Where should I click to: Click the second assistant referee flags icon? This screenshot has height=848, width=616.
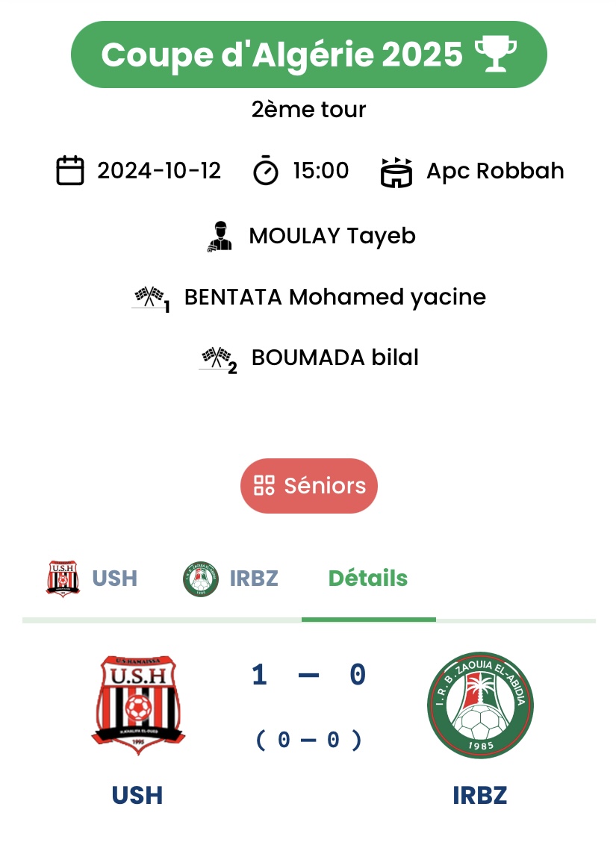217,358
